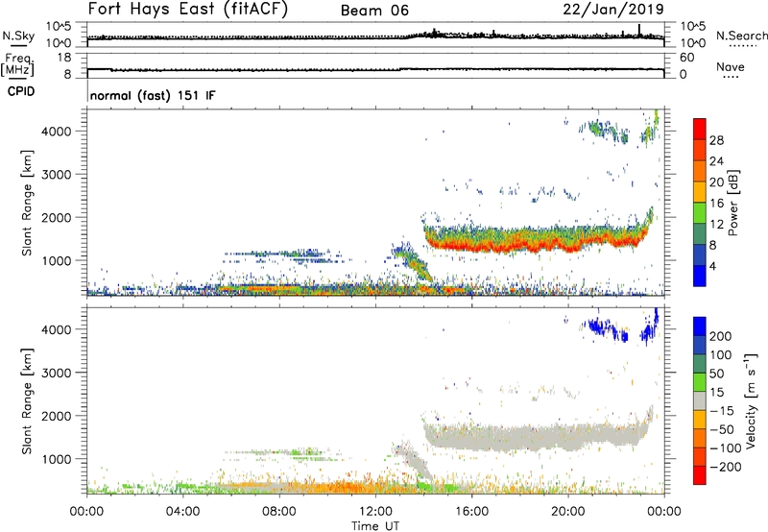Click the '28' power scale value
This screenshot has width=768, height=532.
click(x=716, y=140)
